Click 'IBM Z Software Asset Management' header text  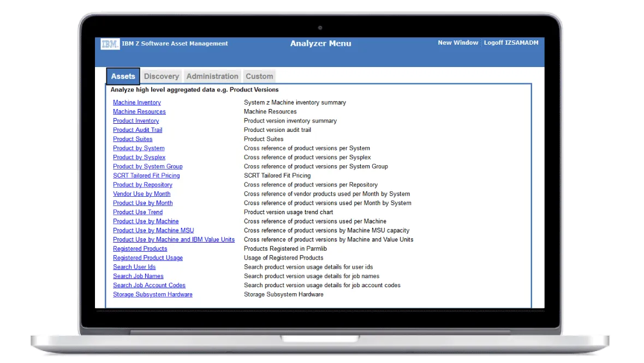[x=175, y=44]
